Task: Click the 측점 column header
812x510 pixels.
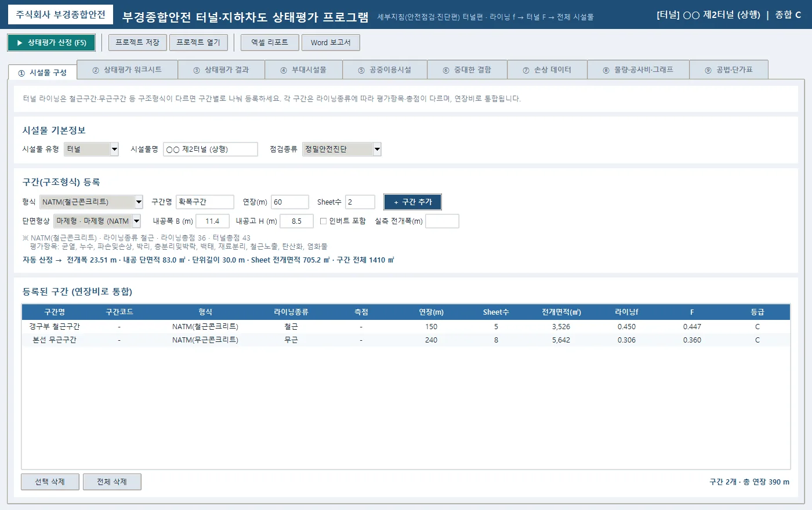Action: click(361, 312)
